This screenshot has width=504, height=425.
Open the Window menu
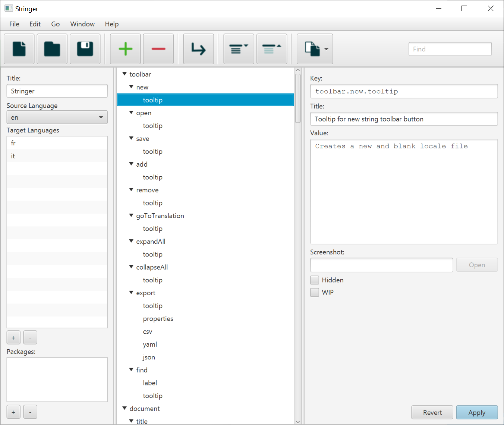(82, 24)
